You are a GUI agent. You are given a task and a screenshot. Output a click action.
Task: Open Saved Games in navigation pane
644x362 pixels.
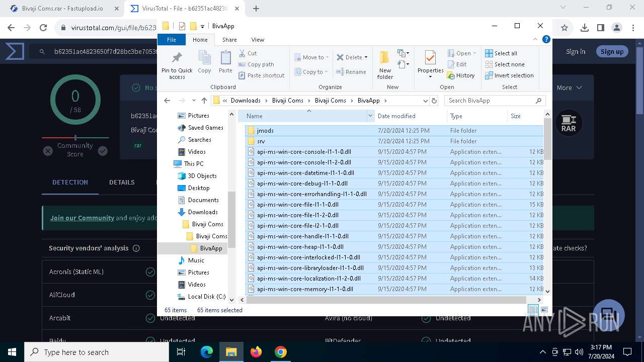pos(200,128)
